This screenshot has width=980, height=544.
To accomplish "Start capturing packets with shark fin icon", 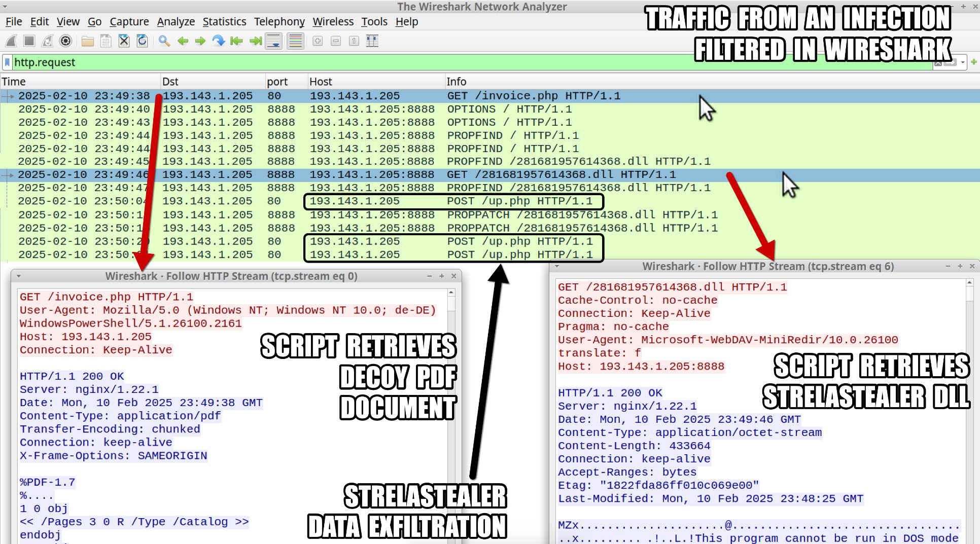I will tap(11, 41).
